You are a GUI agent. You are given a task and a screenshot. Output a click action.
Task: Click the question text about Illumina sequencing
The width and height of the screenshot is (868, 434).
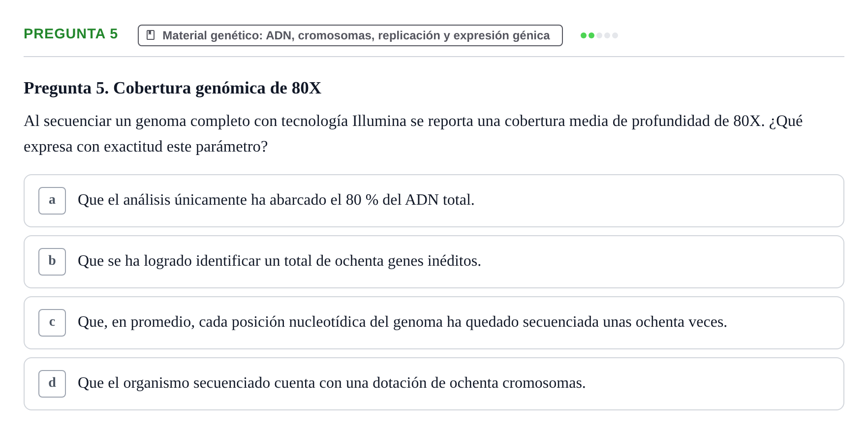(x=413, y=134)
